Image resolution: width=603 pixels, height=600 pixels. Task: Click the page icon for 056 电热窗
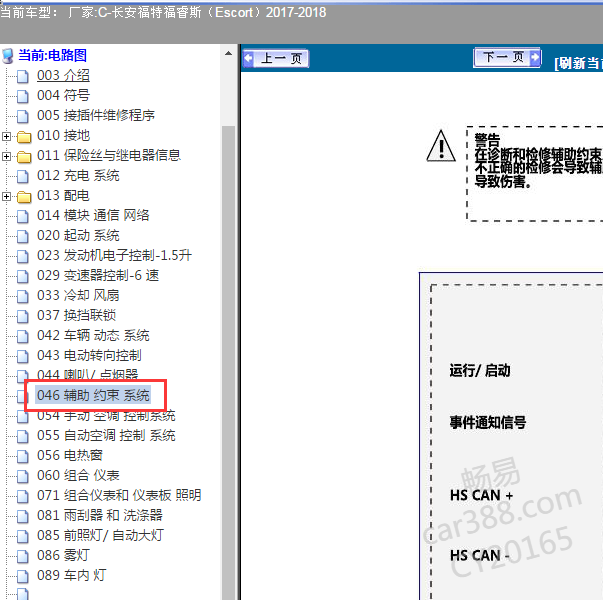coord(23,456)
